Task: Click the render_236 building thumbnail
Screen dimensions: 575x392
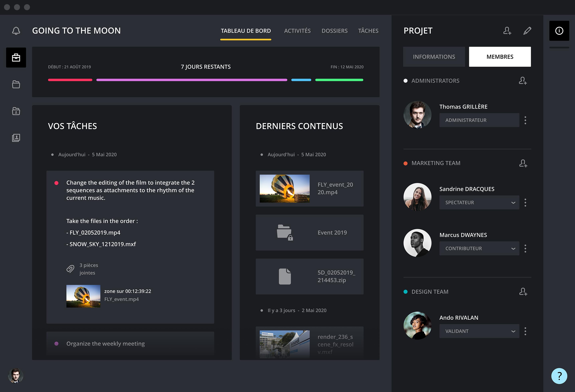Action: [285, 344]
